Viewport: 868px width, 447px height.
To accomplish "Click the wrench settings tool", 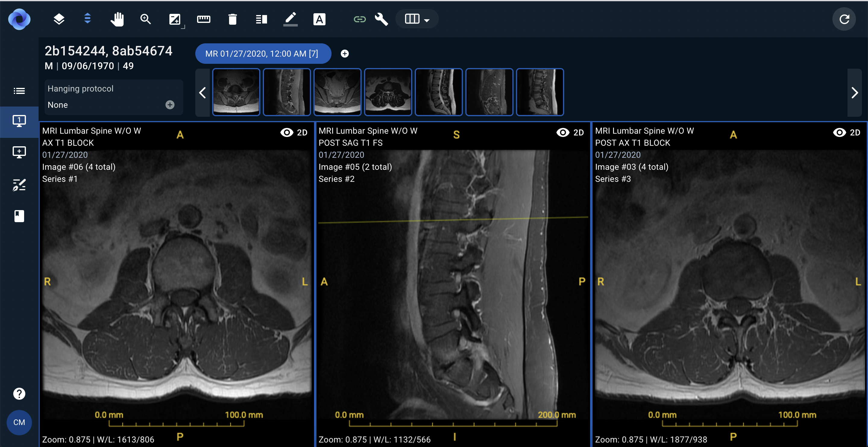I will pyautogui.click(x=382, y=19).
